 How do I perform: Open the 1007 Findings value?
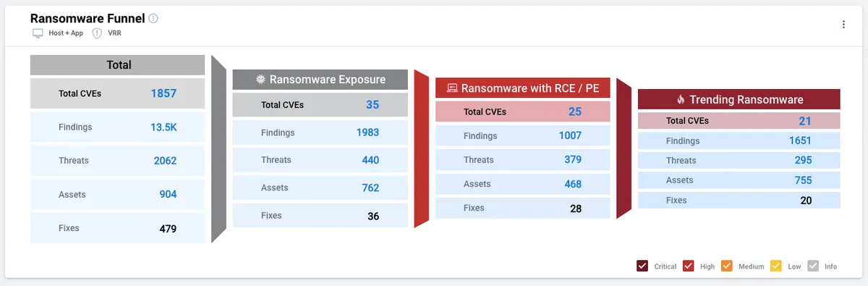(570, 135)
